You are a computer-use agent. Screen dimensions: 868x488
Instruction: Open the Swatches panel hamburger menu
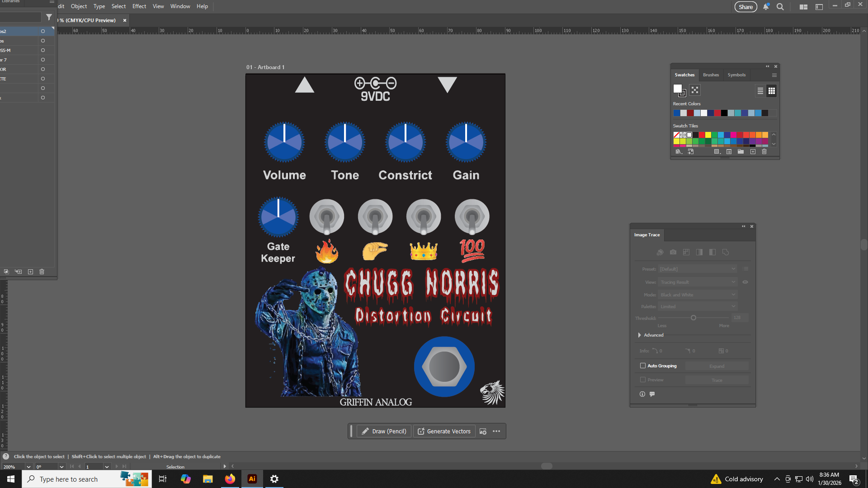pos(774,75)
